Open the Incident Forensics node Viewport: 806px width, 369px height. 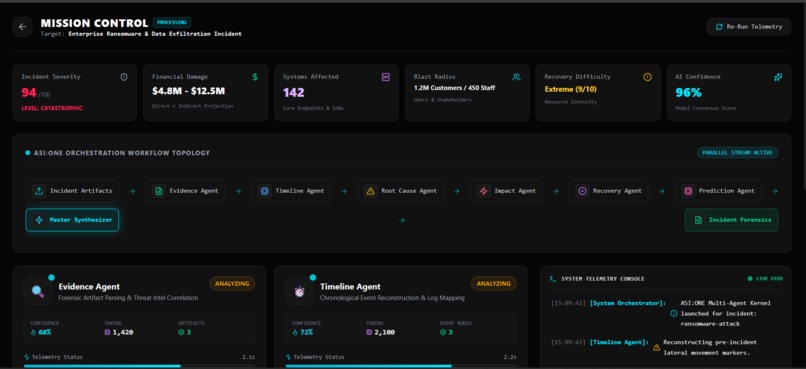[x=731, y=220]
